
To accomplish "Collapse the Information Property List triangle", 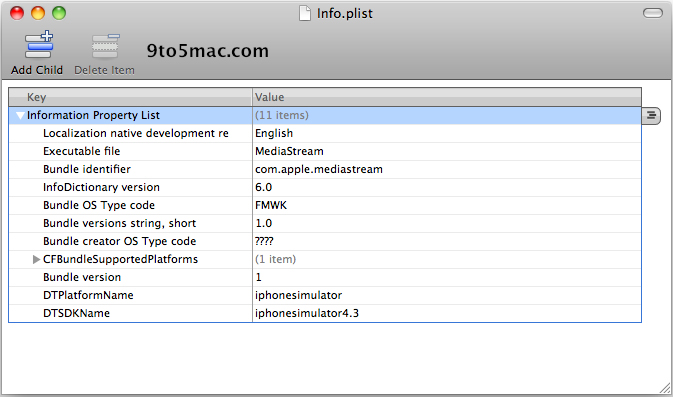I will point(20,115).
